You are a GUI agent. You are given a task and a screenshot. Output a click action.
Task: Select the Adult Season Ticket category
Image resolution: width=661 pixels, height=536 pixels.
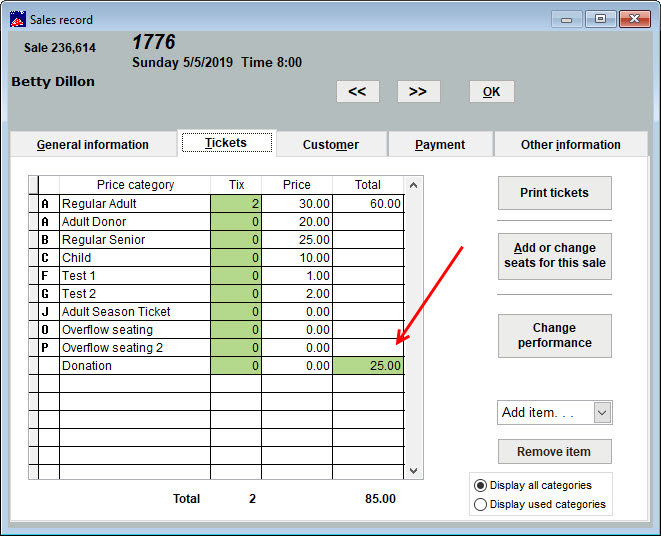tap(135, 312)
